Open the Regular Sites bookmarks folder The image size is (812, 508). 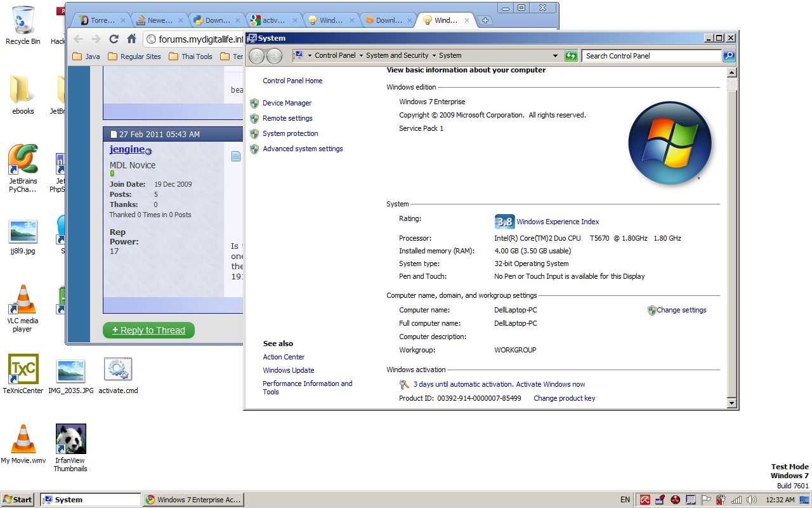134,57
